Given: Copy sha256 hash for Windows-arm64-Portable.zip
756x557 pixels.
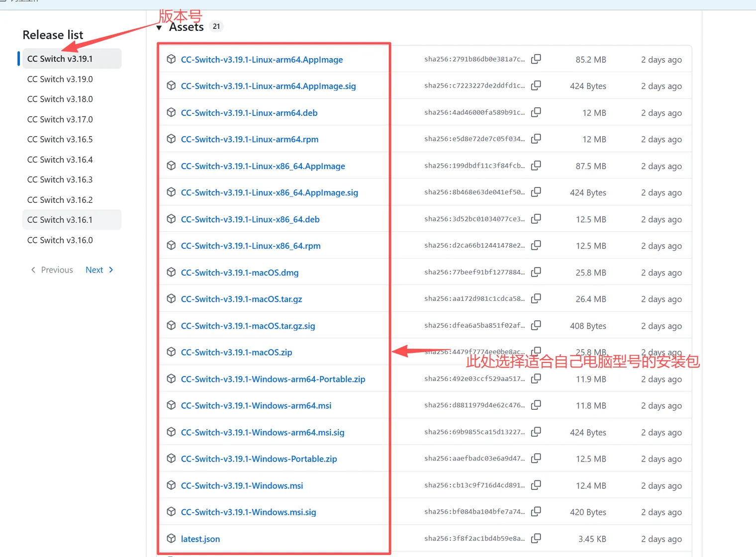Looking at the screenshot, I should 536,378.
